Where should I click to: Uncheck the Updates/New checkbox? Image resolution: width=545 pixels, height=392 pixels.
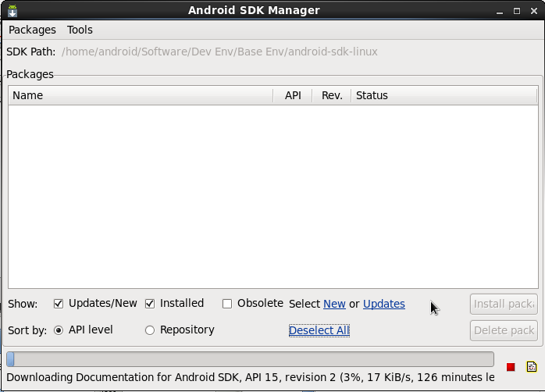[59, 304]
